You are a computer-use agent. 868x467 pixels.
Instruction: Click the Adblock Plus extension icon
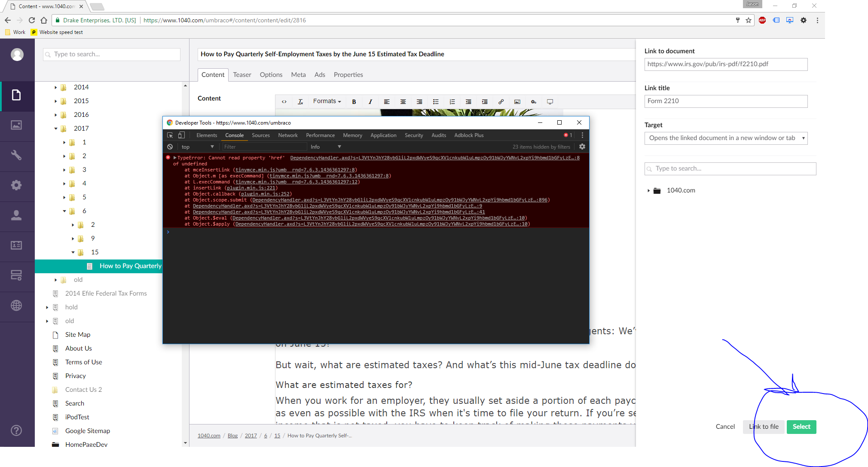pos(762,20)
